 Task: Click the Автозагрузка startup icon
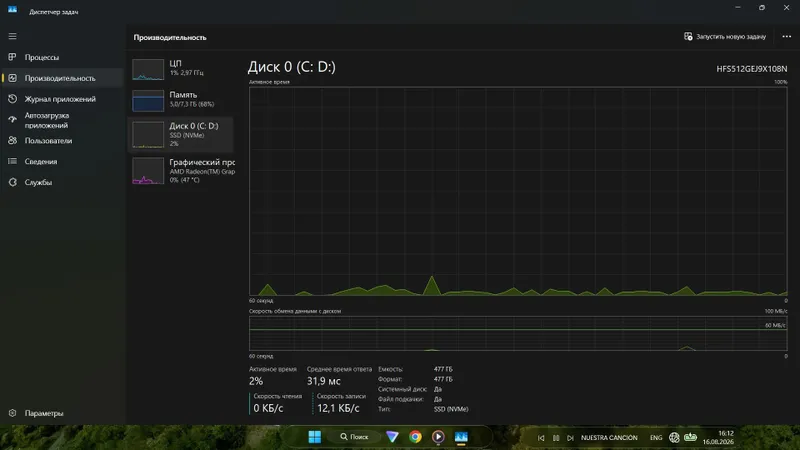click(12, 119)
